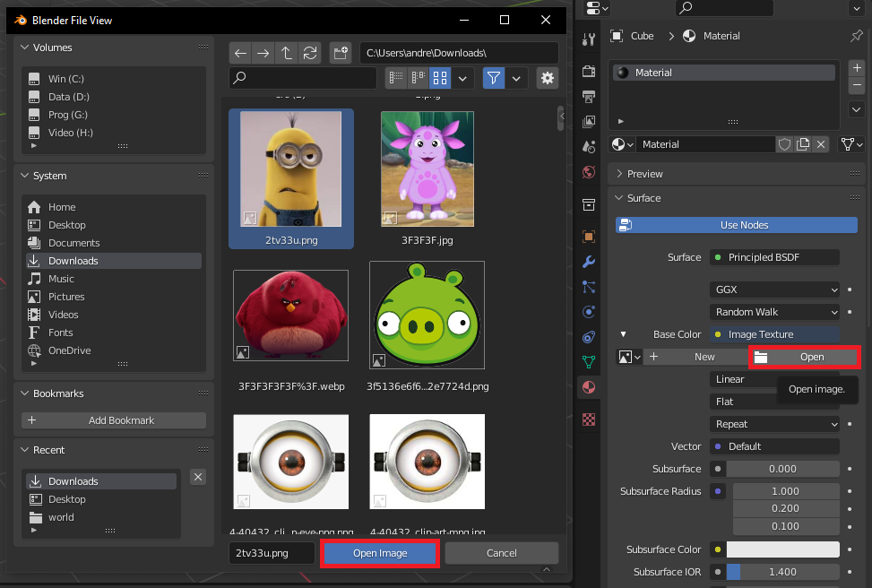
Task: Switch to horizontal list display mode
Action: pyautogui.click(x=419, y=78)
